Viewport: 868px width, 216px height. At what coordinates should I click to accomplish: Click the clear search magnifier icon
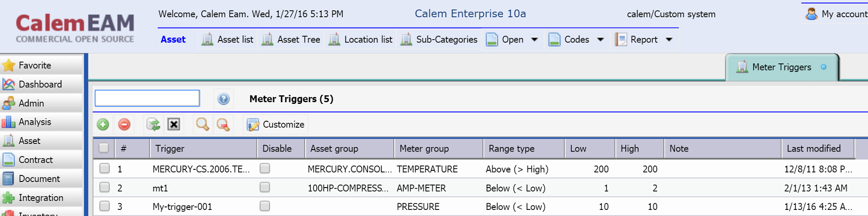pos(223,124)
